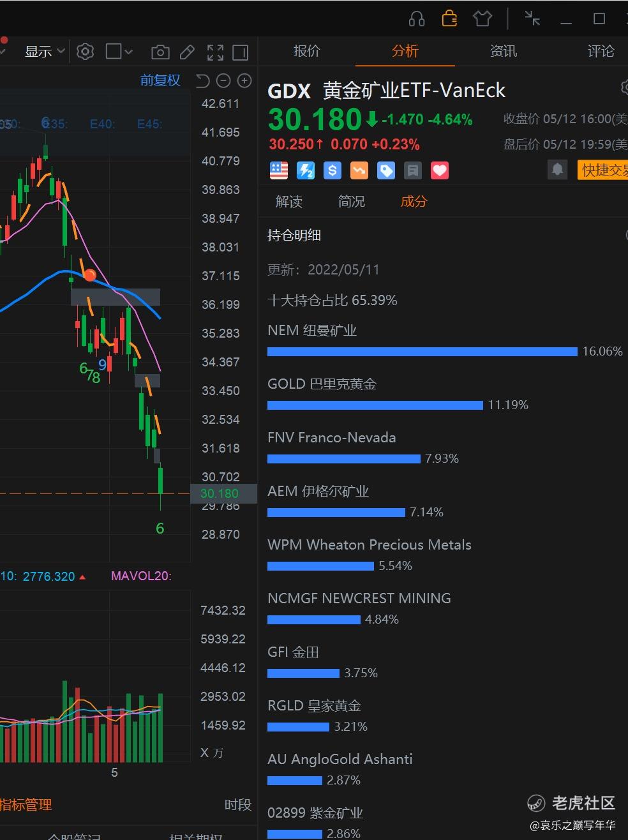Switch to the 分析 tab
Image resolution: width=628 pixels, height=840 pixels.
pyautogui.click(x=405, y=51)
